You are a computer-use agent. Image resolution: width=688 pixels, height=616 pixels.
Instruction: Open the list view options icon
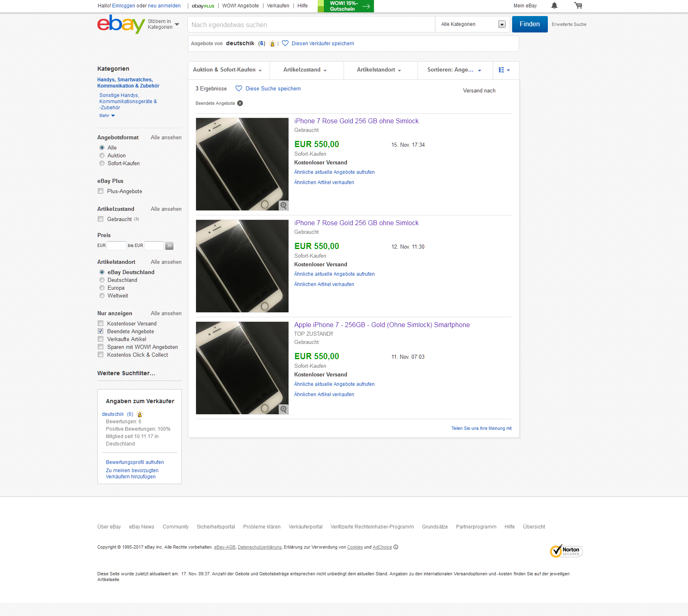(x=504, y=70)
